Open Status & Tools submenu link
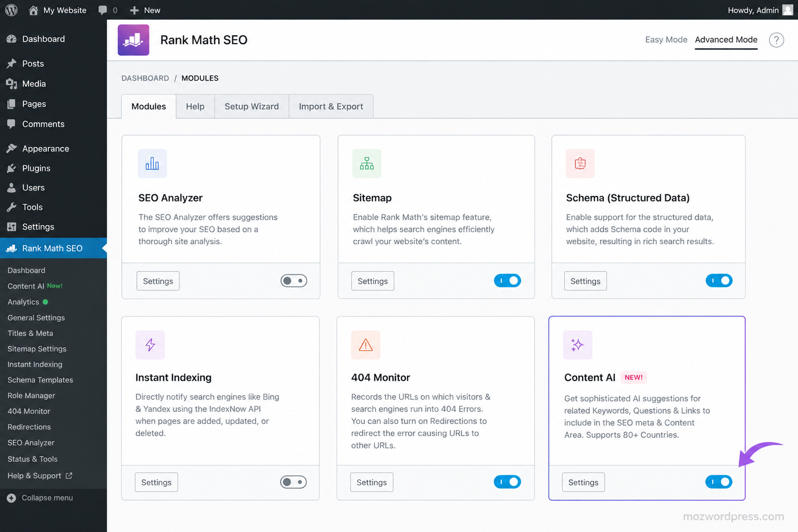The width and height of the screenshot is (798, 532). 32,459
